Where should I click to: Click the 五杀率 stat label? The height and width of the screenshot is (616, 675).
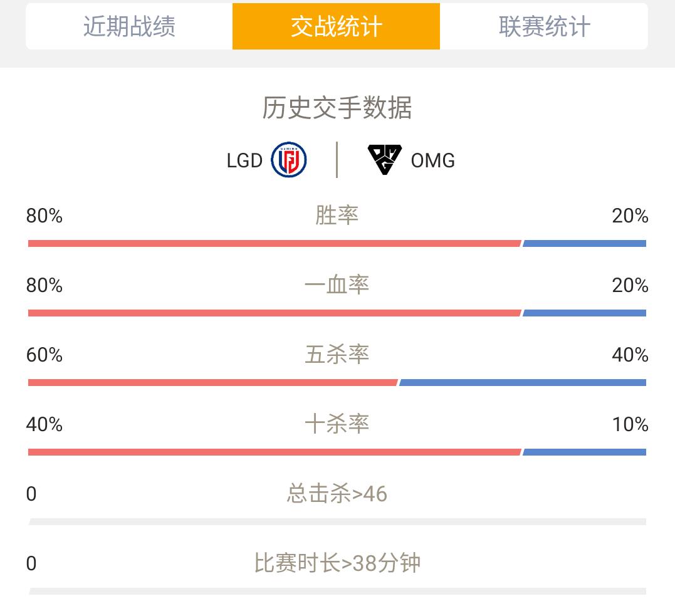pos(337,354)
